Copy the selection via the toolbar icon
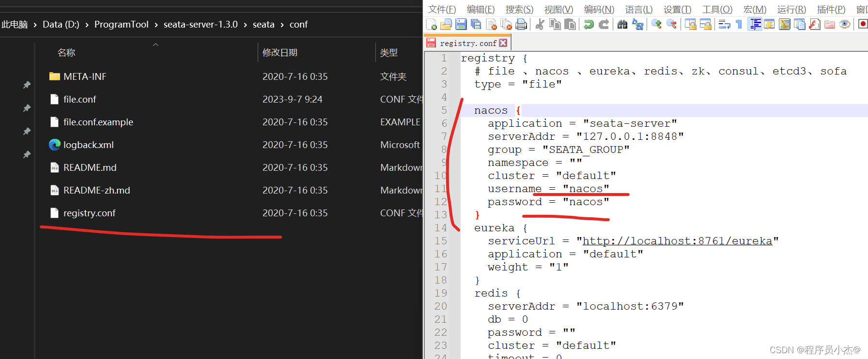The width and height of the screenshot is (868, 359). pyautogui.click(x=555, y=24)
